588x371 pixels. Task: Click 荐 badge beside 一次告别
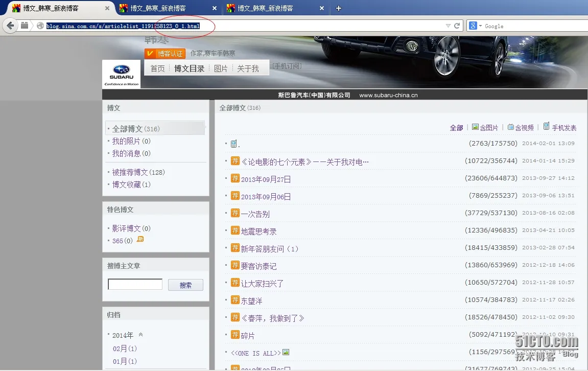coord(235,213)
